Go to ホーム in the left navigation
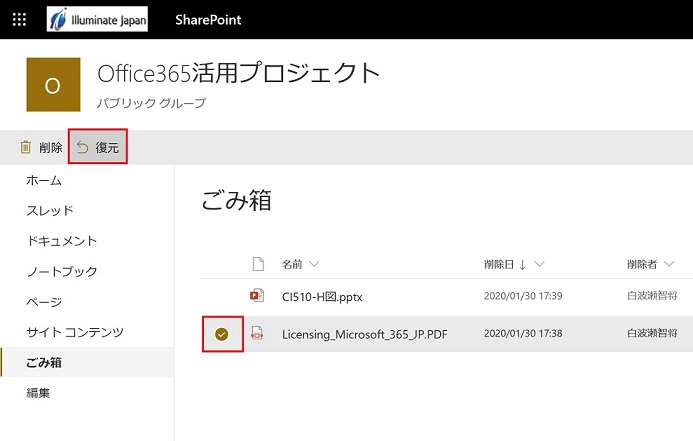 tap(44, 180)
